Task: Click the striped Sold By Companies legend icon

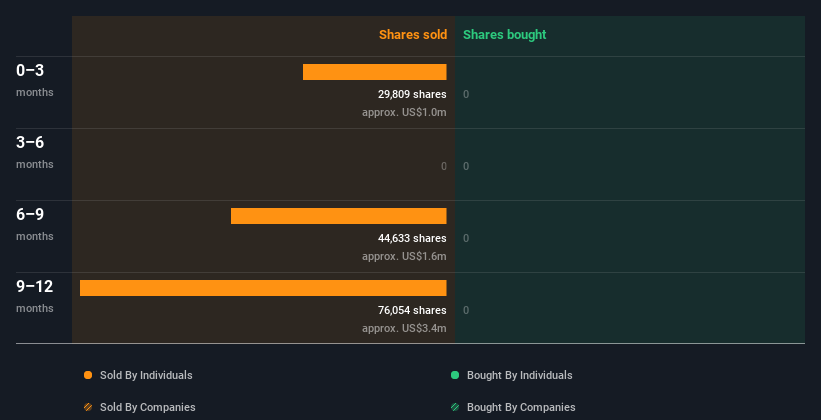Action: pyautogui.click(x=88, y=407)
